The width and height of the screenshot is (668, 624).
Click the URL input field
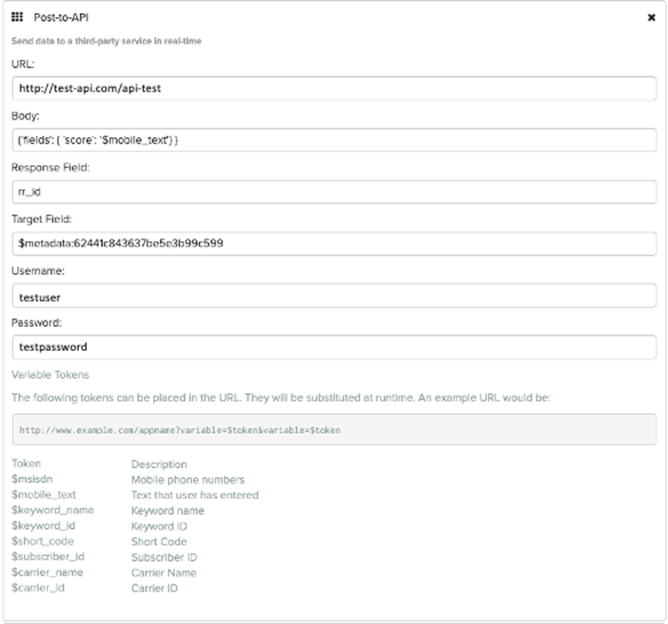click(333, 88)
